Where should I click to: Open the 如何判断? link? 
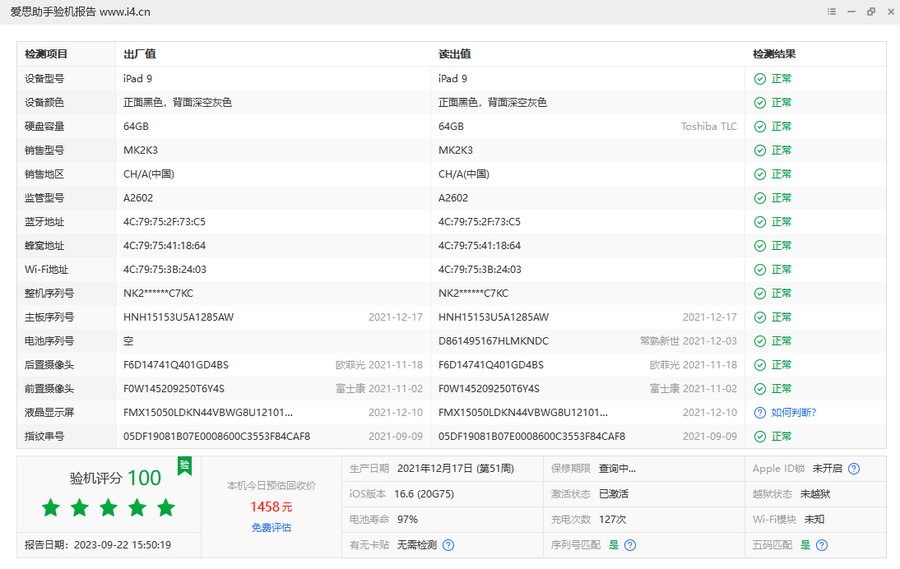pyautogui.click(x=793, y=412)
